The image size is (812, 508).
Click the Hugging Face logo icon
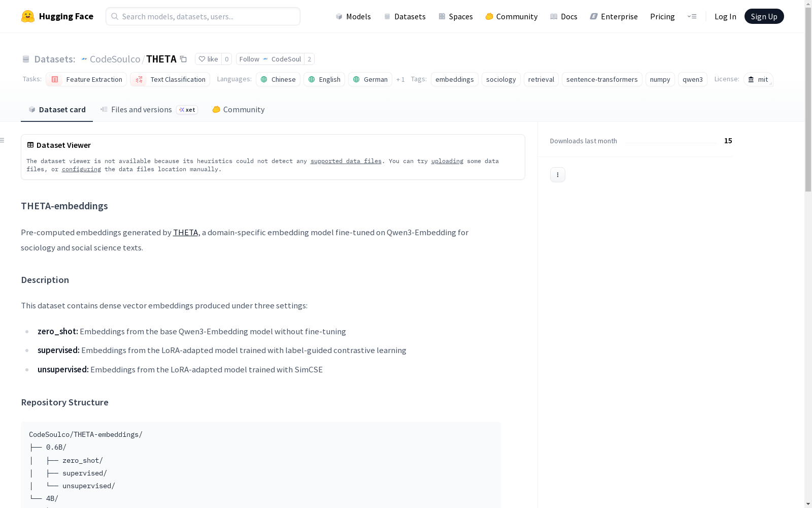pyautogui.click(x=28, y=16)
